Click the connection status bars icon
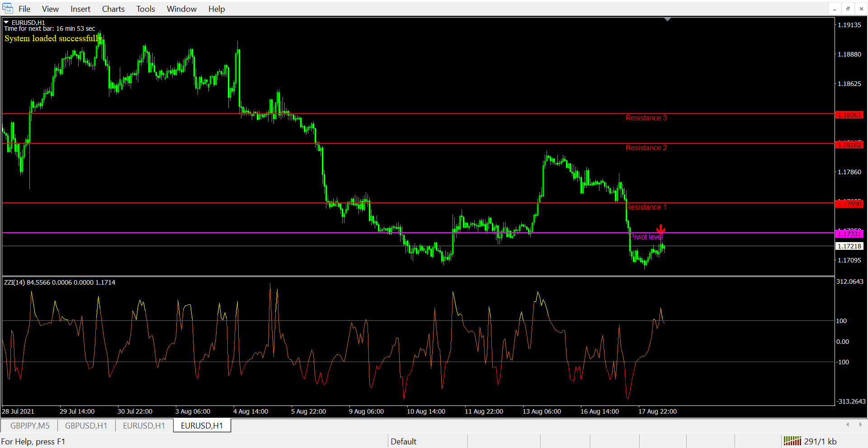This screenshot has width=868, height=448. point(792,441)
